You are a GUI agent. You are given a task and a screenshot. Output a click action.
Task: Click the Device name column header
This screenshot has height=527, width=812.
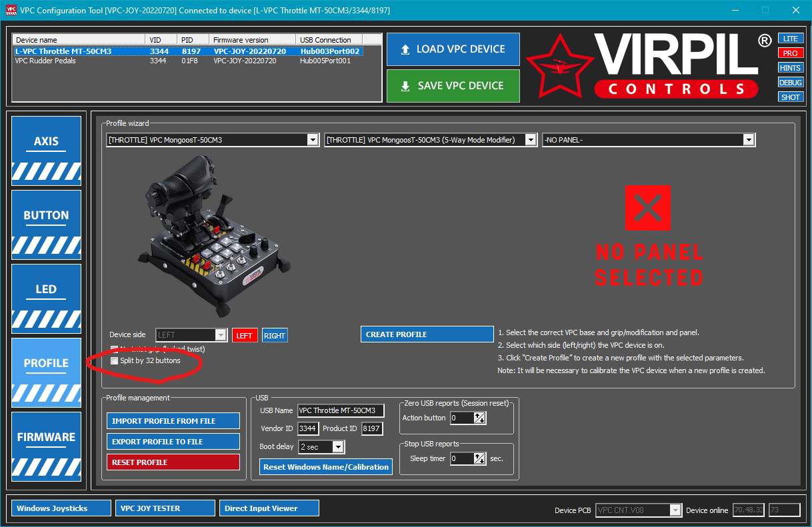tap(79, 40)
